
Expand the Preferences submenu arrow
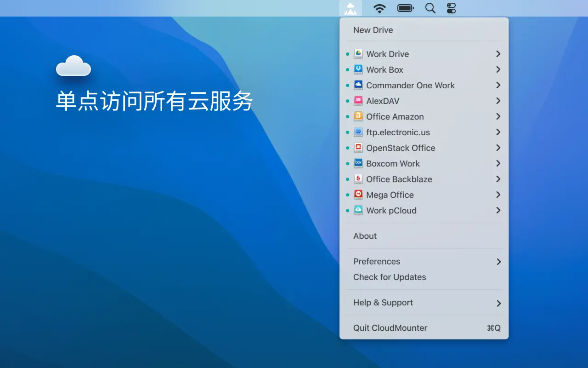[x=498, y=262]
